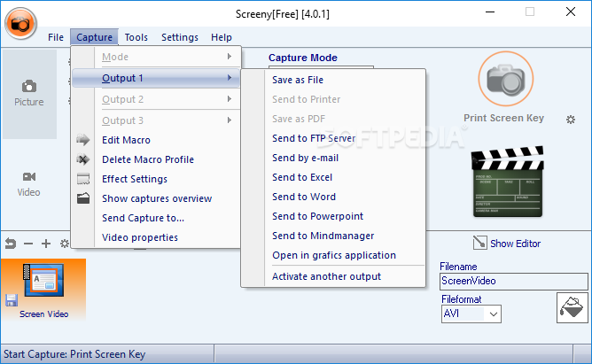Open the Help menu
The image size is (592, 364).
coord(222,37)
